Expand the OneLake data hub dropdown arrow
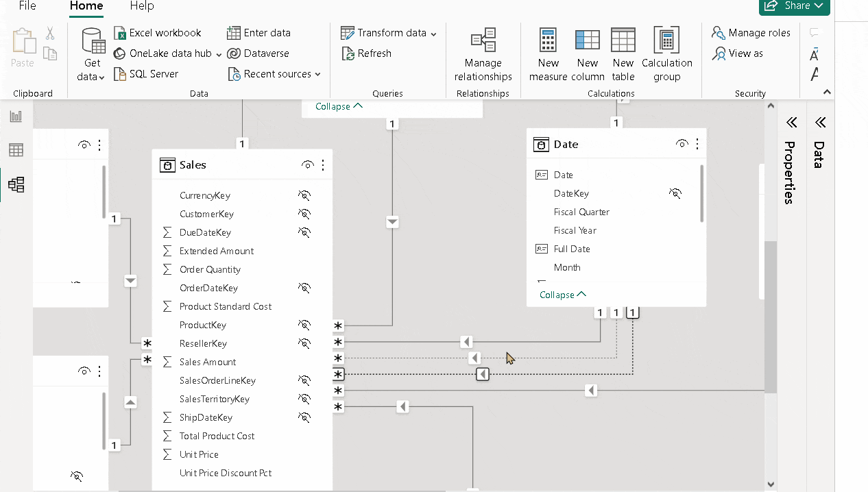 219,54
